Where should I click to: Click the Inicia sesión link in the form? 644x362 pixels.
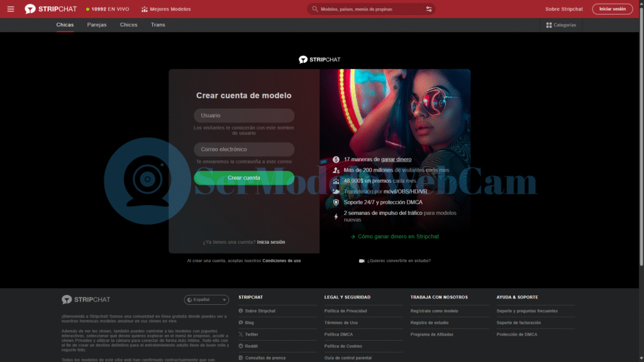pyautogui.click(x=271, y=242)
